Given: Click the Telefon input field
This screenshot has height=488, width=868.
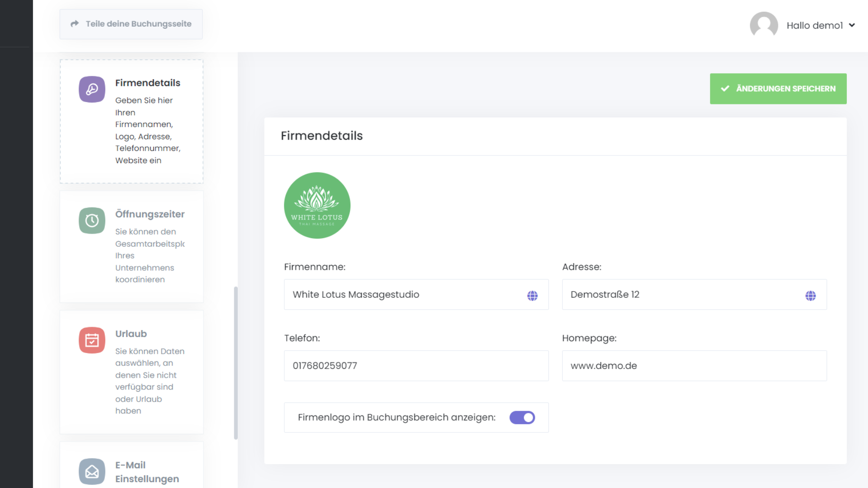Looking at the screenshot, I should [416, 366].
